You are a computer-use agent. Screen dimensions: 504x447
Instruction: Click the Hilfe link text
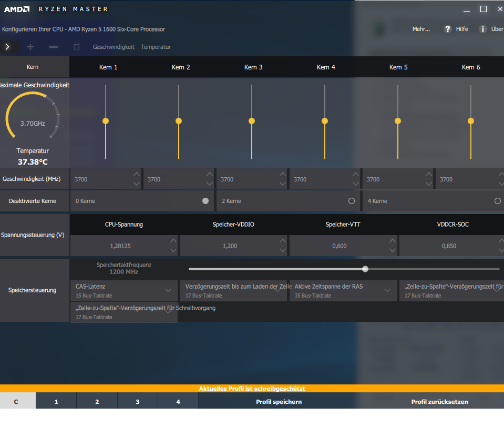click(462, 29)
